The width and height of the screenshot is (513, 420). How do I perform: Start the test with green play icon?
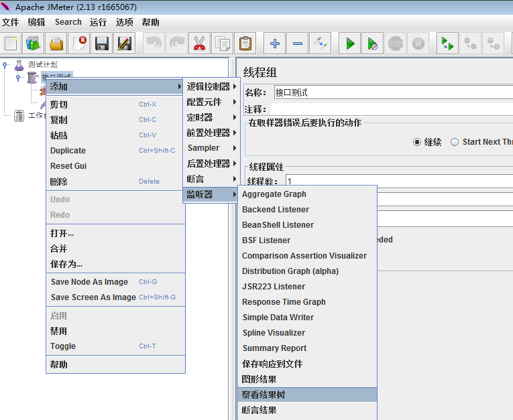[x=350, y=43]
